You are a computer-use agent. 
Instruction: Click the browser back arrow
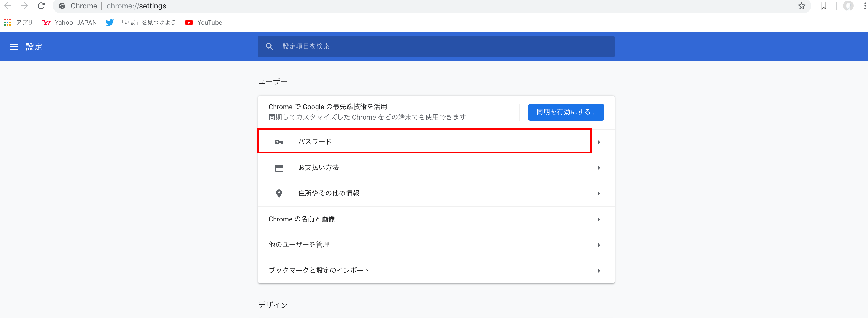8,6
